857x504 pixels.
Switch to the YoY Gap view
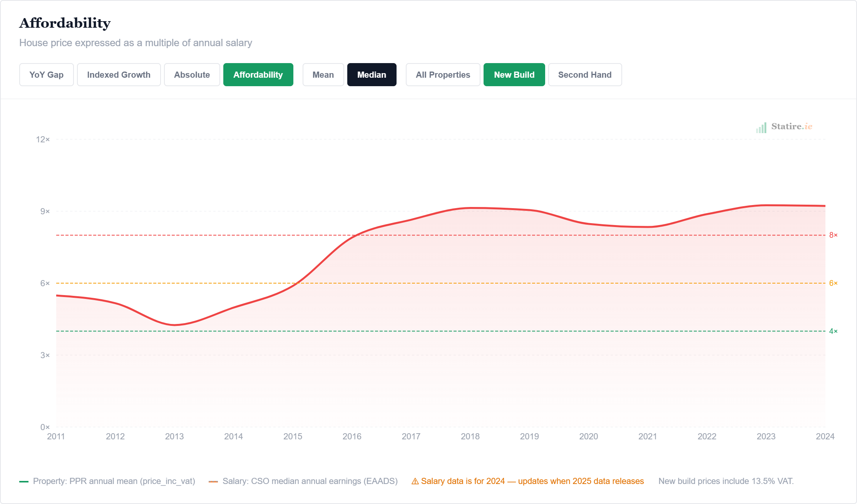pyautogui.click(x=46, y=75)
